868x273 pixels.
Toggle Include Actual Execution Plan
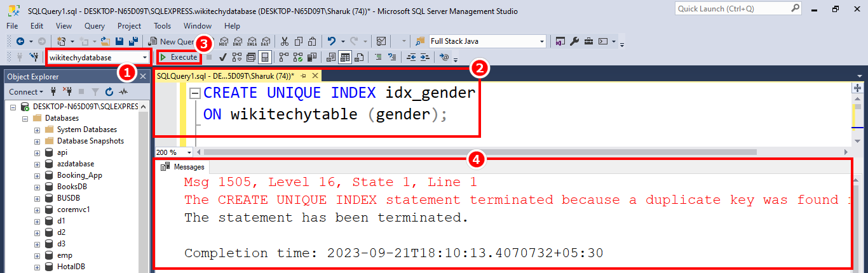pos(284,57)
